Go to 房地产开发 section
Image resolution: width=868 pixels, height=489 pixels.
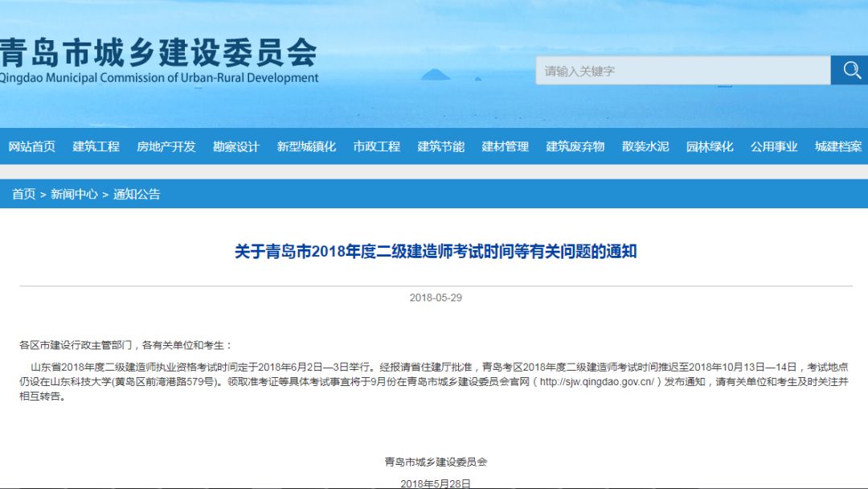point(166,146)
